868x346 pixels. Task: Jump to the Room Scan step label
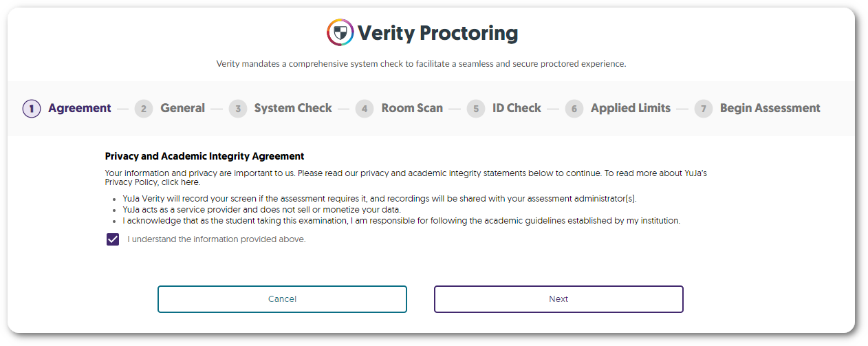click(x=412, y=108)
